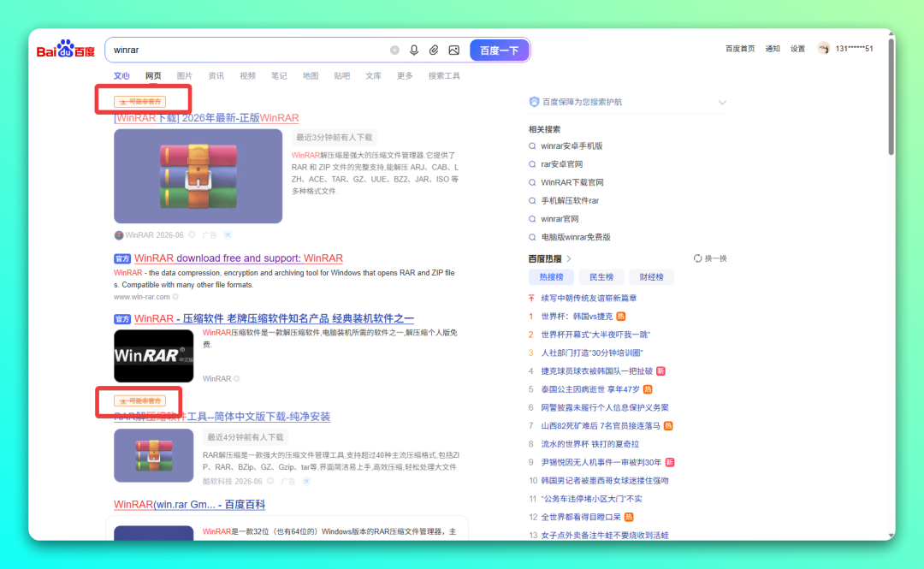Open the 2026年最新-正版WinRAR result title
Screen dimensions: 924x569
pos(206,118)
